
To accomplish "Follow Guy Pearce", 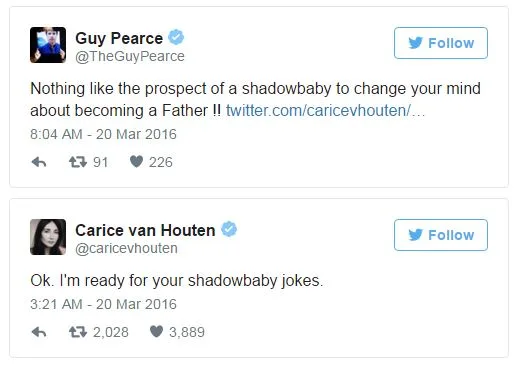I will pos(441,43).
